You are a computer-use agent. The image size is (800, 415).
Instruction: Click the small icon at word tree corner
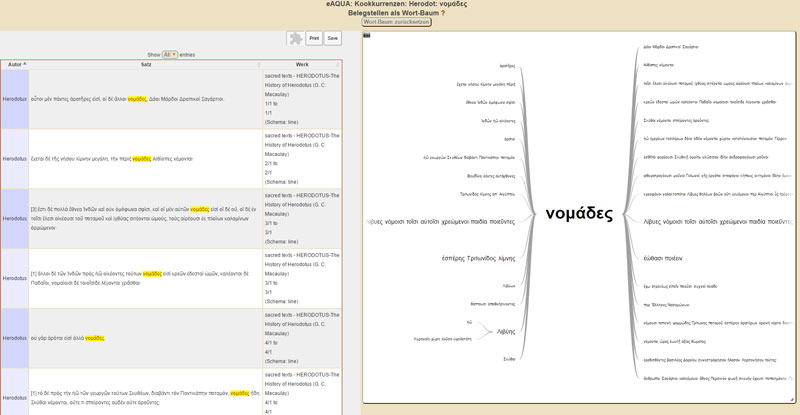tap(366, 35)
